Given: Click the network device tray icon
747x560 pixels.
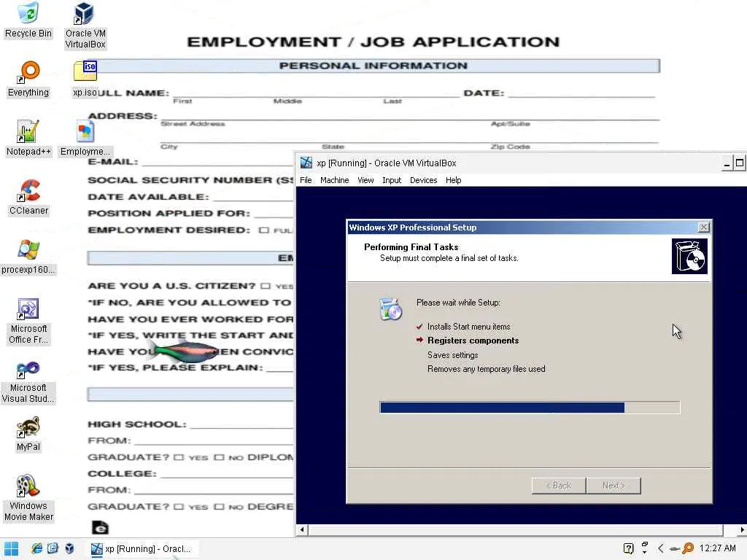Looking at the screenshot, I should [x=645, y=548].
